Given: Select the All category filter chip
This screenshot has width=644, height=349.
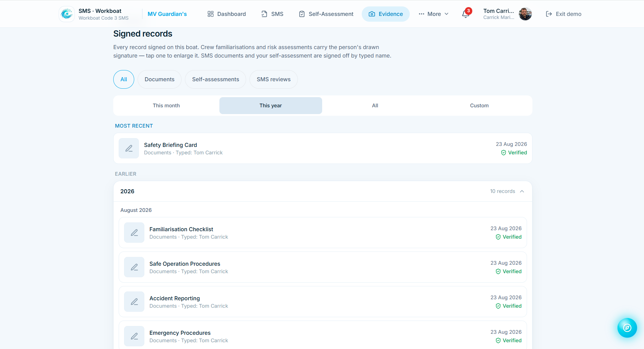Looking at the screenshot, I should point(124,79).
